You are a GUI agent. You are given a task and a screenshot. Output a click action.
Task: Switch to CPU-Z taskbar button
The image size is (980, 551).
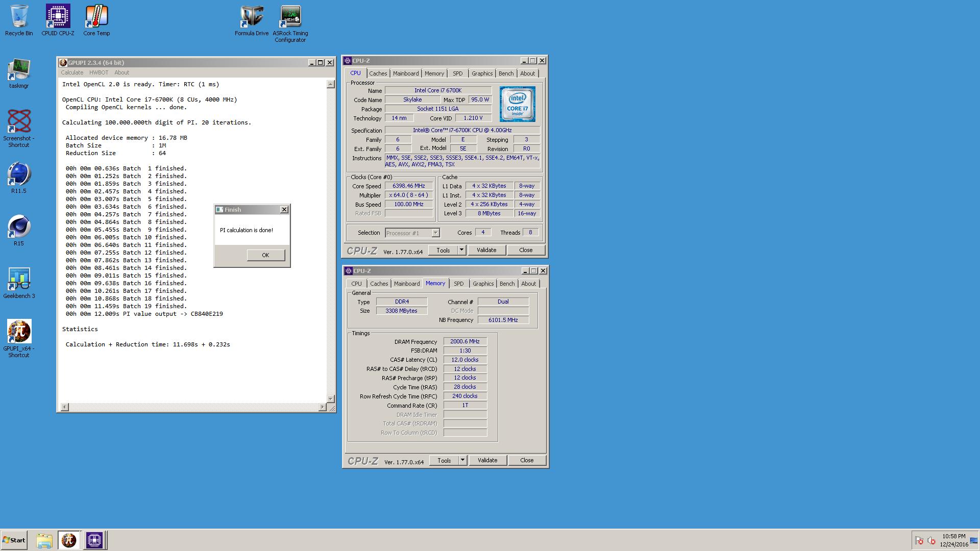(94, 540)
